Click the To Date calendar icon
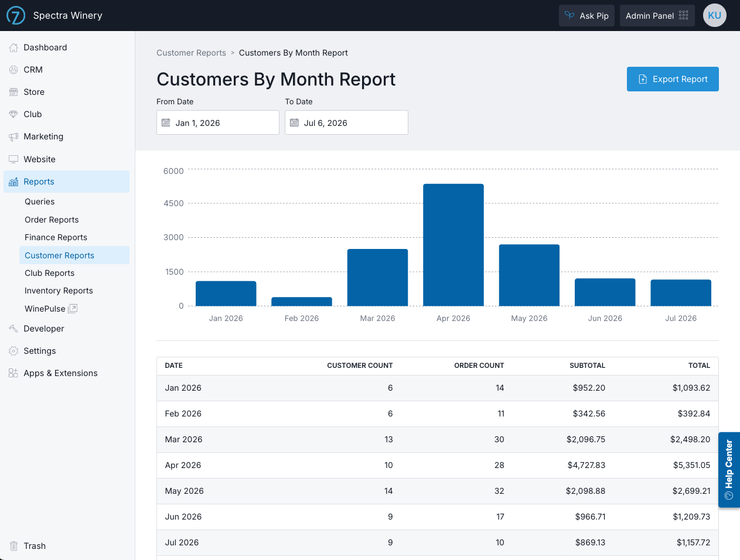 (294, 123)
